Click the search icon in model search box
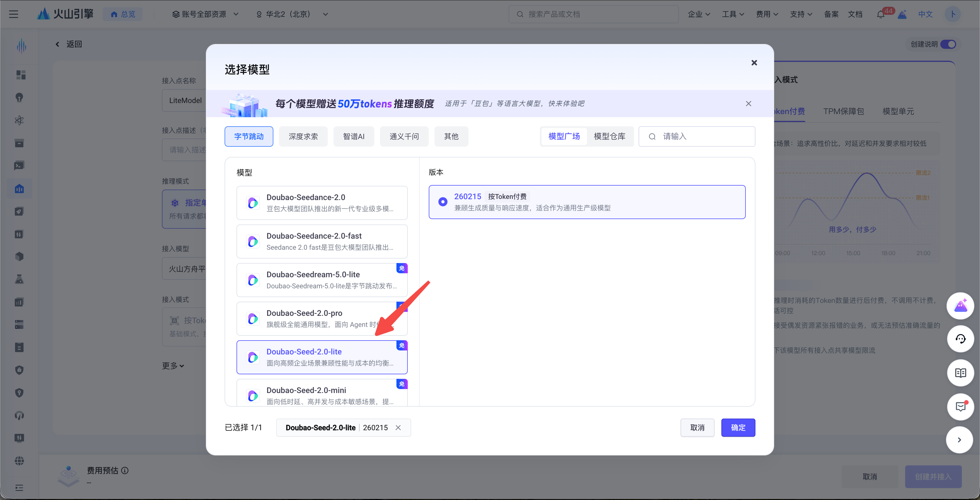 pyautogui.click(x=652, y=136)
